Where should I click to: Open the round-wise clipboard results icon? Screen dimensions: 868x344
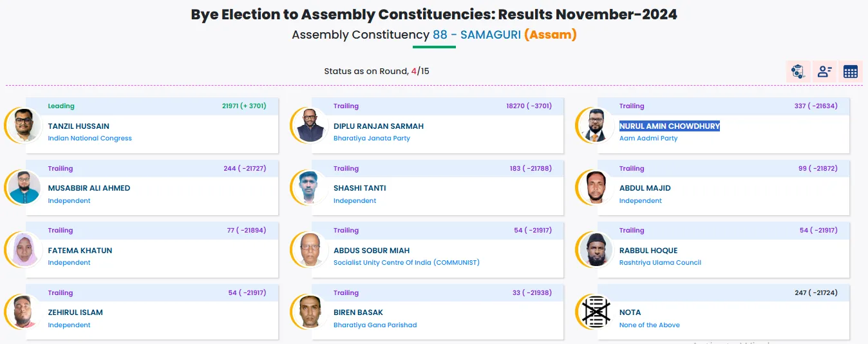pyautogui.click(x=798, y=72)
